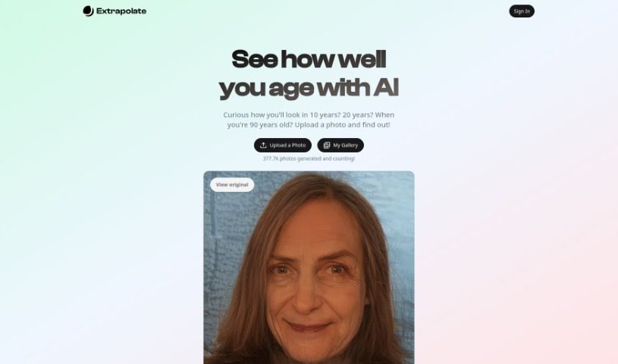Screen dimensions: 618x364
Task: Open the Sign In button
Action: [522, 11]
